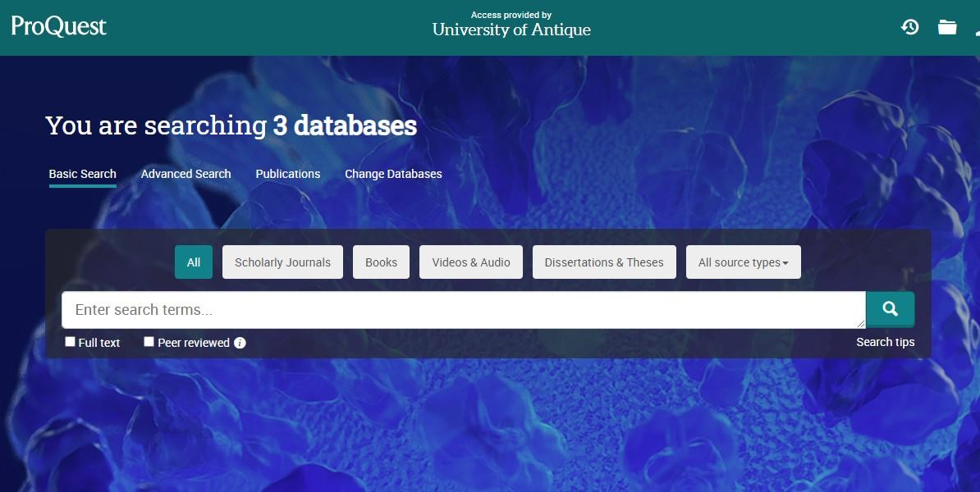The image size is (980, 492).
Task: Click the Enter search terms field
Action: (x=464, y=310)
